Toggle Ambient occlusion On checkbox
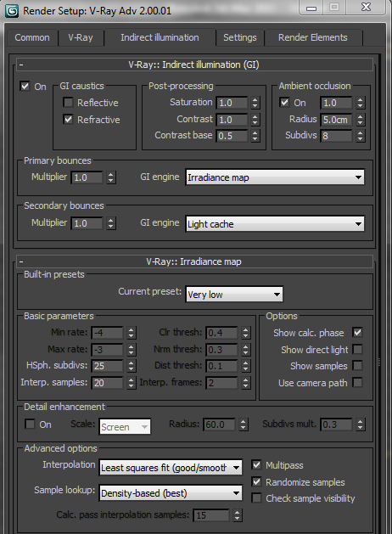Screen dimensions: 392x534 click(284, 102)
